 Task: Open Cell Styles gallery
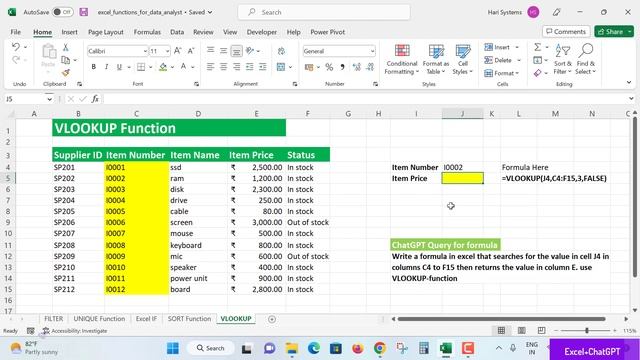(462, 60)
